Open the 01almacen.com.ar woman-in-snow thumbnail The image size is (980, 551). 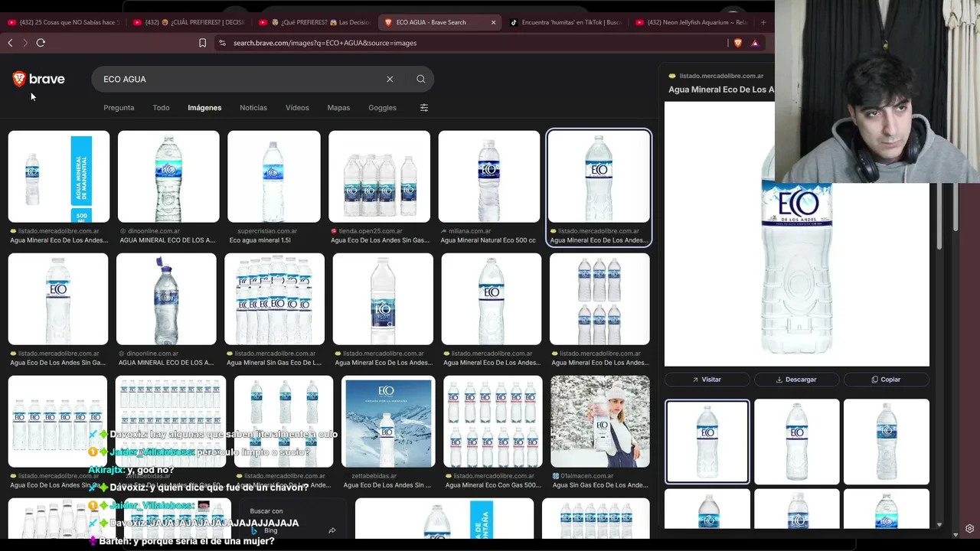(599, 422)
